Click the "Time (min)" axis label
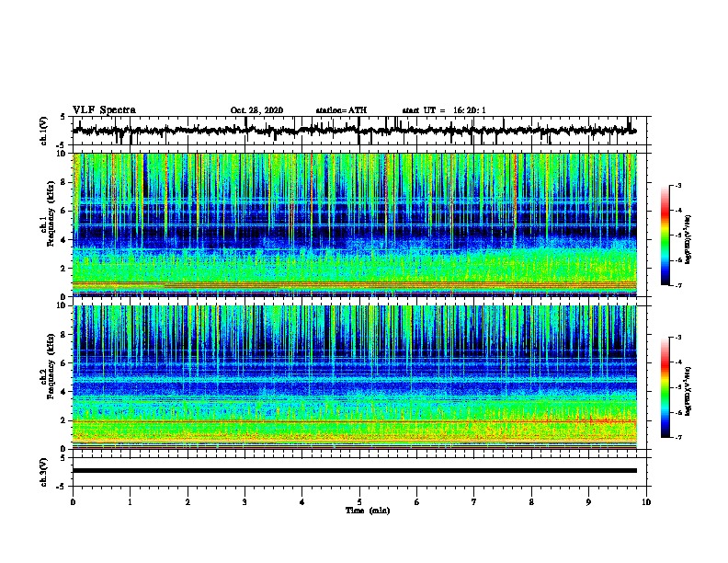Screen dimensions: 728x563 click(x=368, y=511)
